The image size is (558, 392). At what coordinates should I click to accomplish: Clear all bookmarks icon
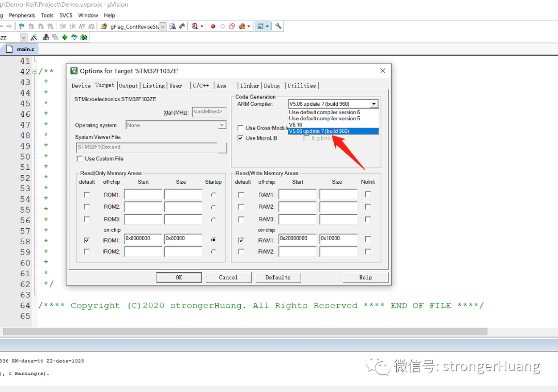click(x=51, y=26)
